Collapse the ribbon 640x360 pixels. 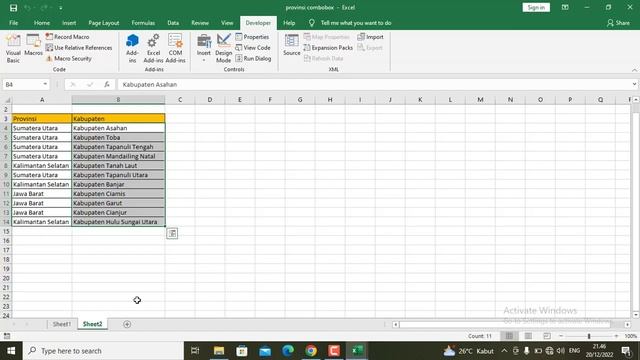pyautogui.click(x=634, y=70)
